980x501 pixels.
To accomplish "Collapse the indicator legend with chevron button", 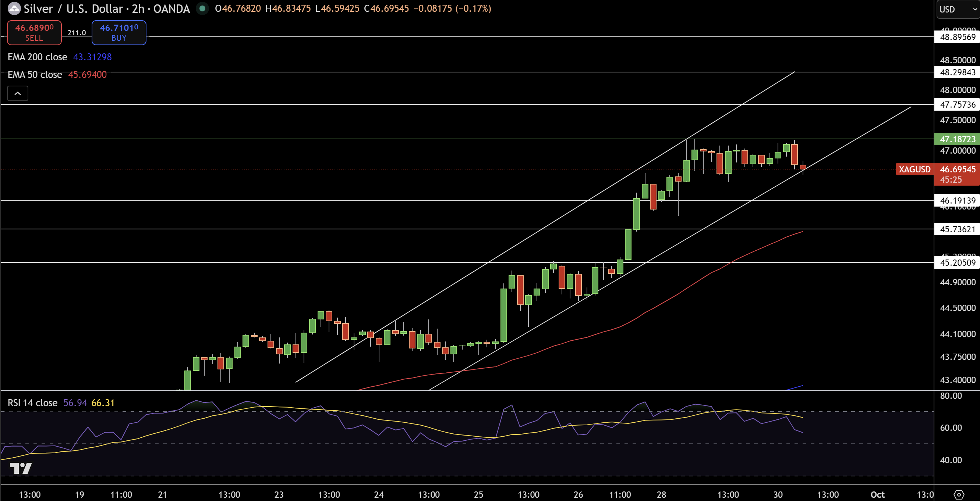I will point(18,93).
